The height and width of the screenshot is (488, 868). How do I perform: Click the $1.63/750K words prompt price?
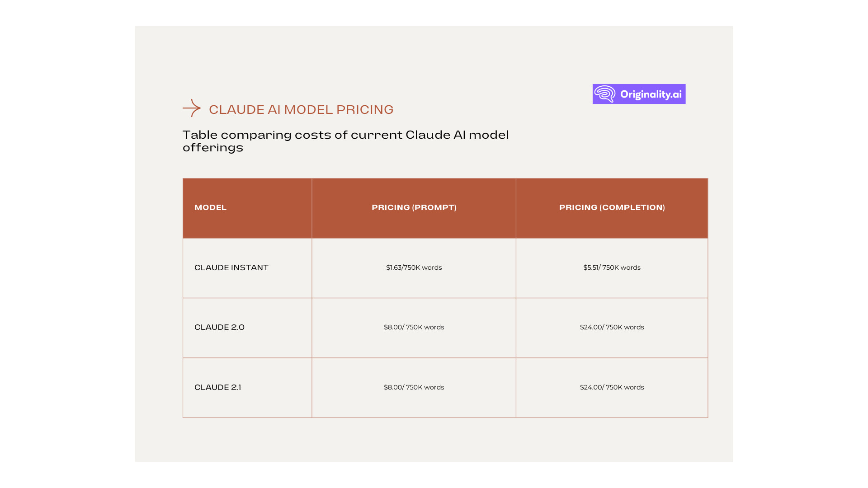pyautogui.click(x=414, y=267)
